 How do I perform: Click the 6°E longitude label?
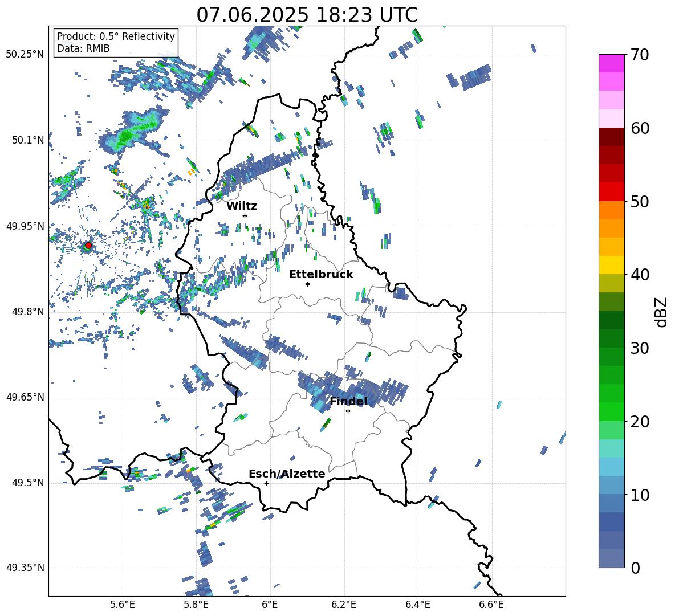pos(270,605)
